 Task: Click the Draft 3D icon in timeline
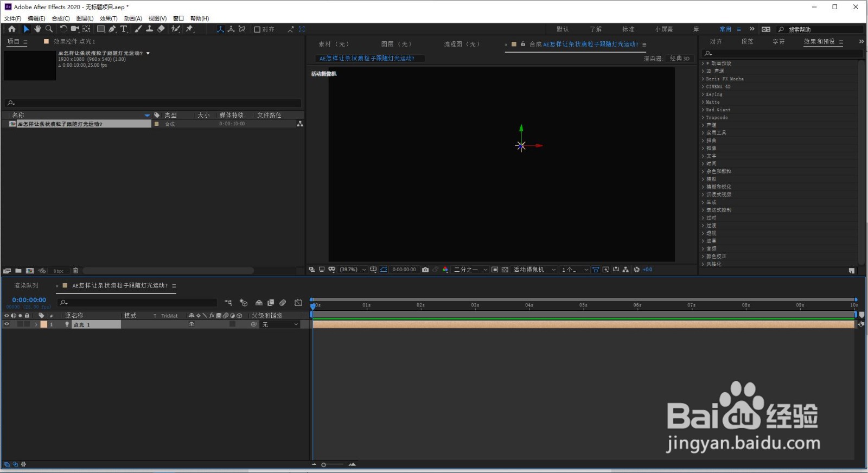(x=244, y=303)
